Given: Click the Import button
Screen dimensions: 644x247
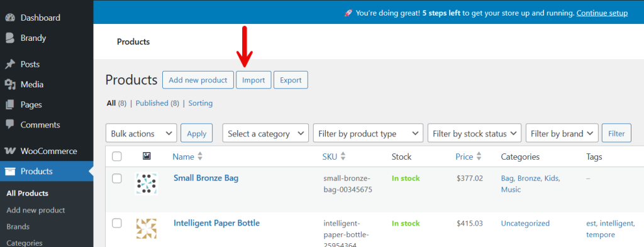Looking at the screenshot, I should (x=253, y=80).
